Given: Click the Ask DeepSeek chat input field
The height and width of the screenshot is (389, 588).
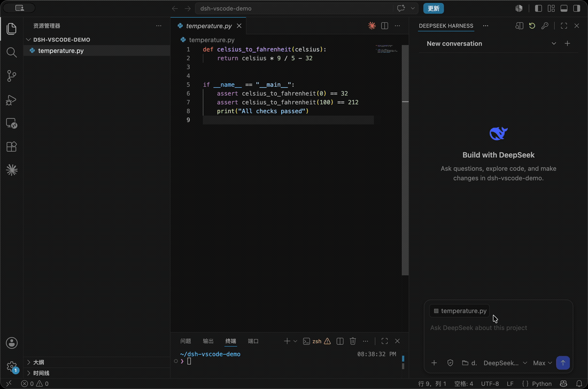Looking at the screenshot, I should tap(498, 328).
